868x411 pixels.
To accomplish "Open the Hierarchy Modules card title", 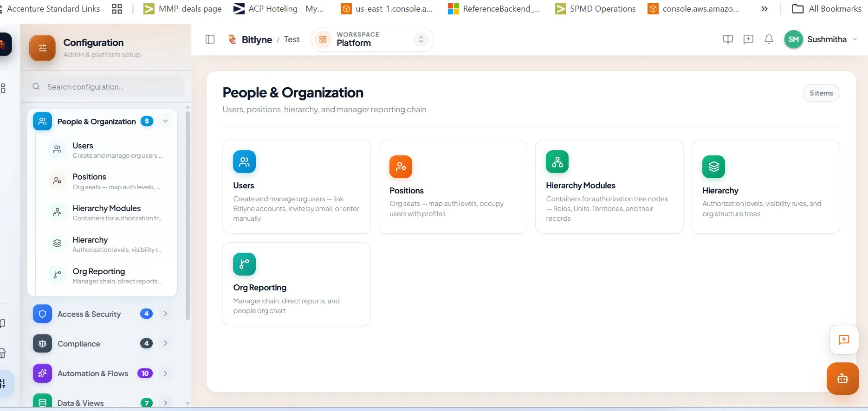I will (581, 186).
